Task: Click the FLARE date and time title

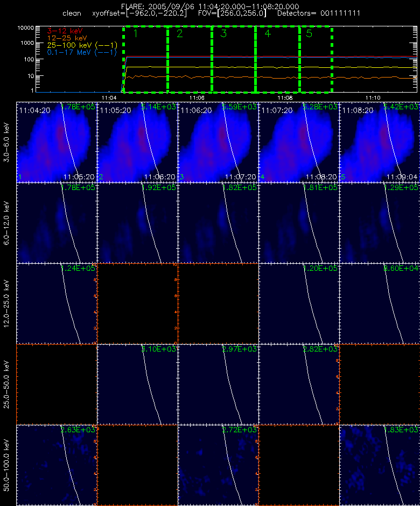Action: click(210, 6)
